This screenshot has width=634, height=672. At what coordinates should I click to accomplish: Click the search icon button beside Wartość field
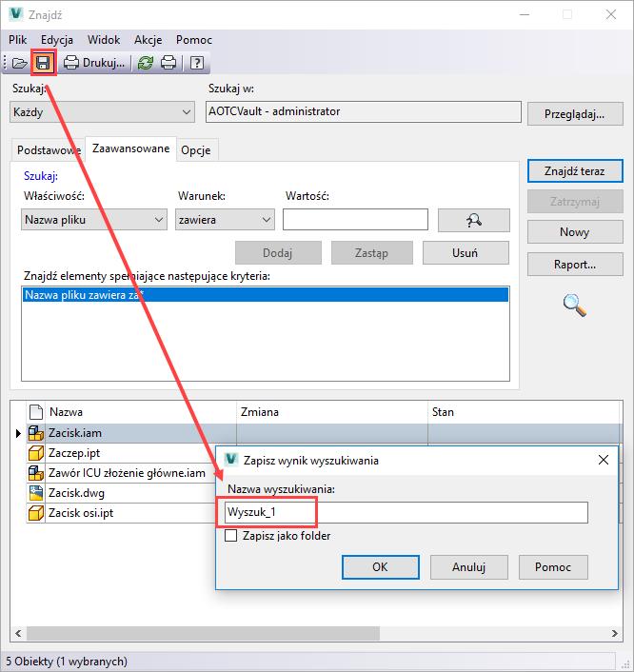point(473,220)
